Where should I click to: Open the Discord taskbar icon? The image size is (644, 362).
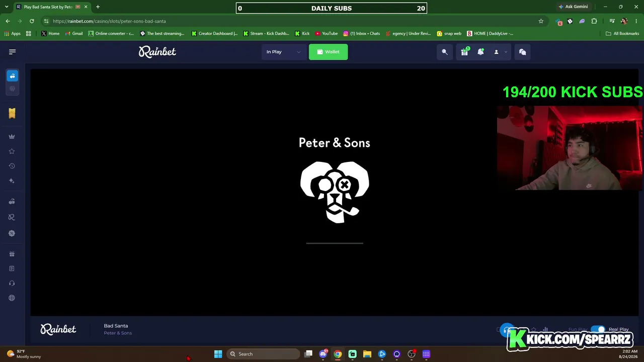click(x=323, y=354)
